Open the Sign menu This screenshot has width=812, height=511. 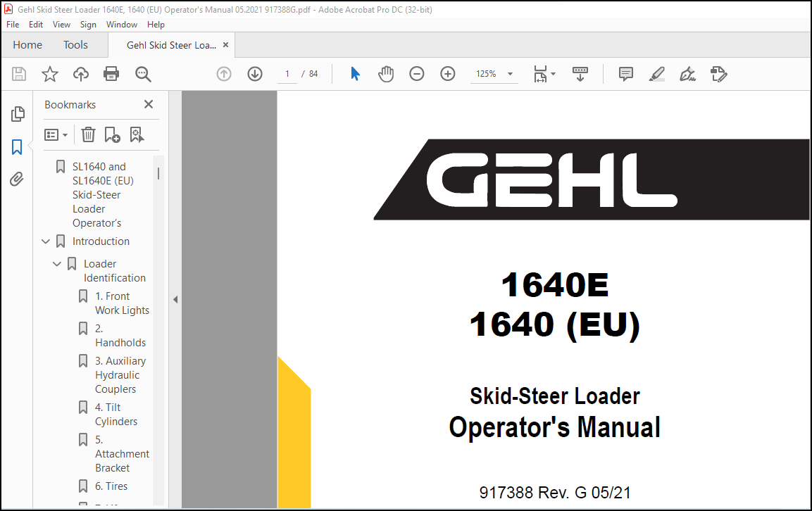click(x=88, y=25)
